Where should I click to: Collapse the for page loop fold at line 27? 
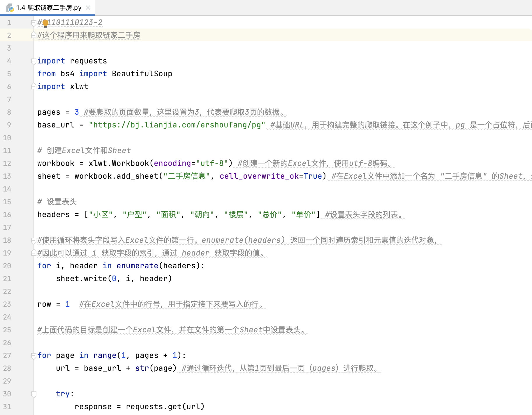(34, 356)
